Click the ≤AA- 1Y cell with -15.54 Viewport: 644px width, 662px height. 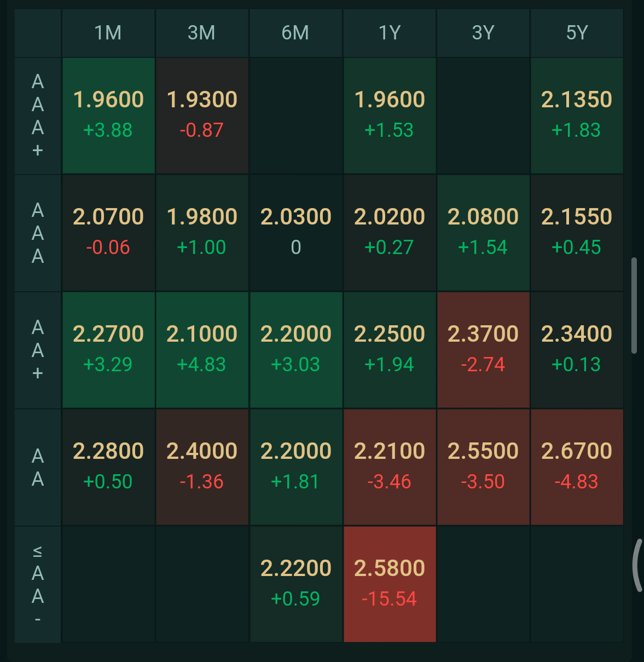[x=390, y=584]
